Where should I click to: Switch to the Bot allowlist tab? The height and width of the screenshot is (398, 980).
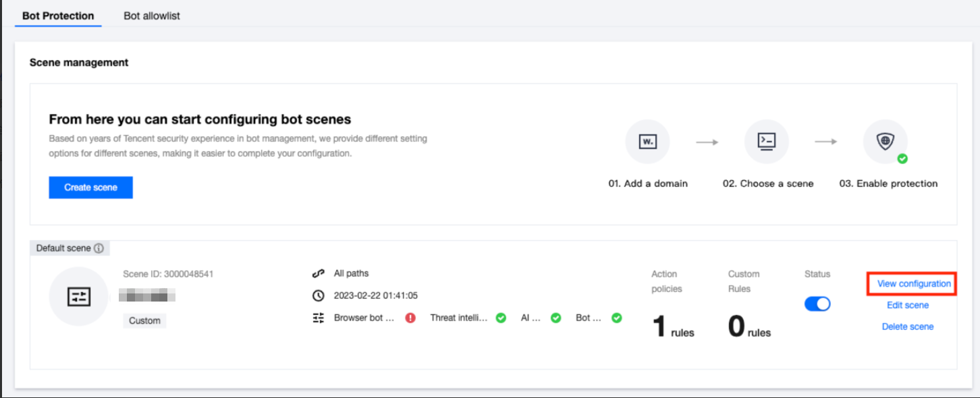pyautogui.click(x=152, y=16)
